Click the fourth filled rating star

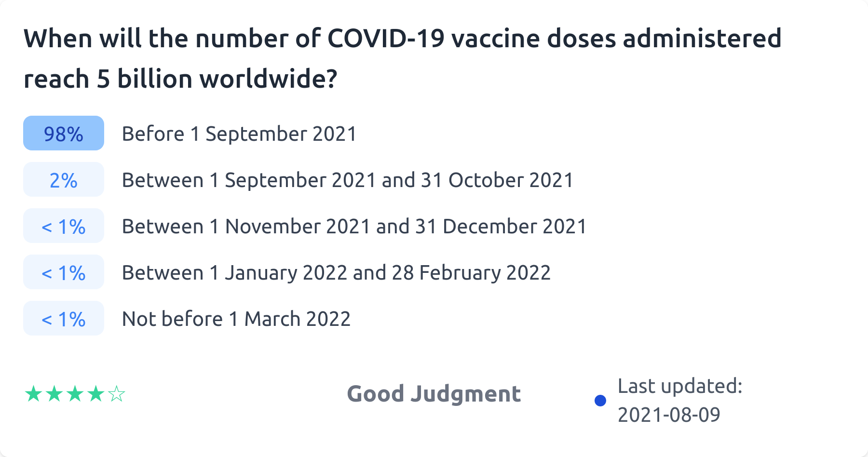pyautogui.click(x=95, y=394)
